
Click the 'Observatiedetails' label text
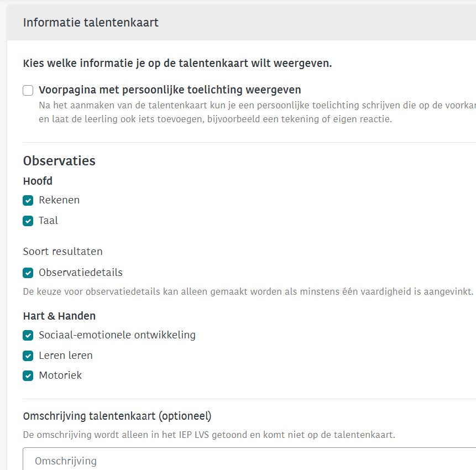click(81, 273)
